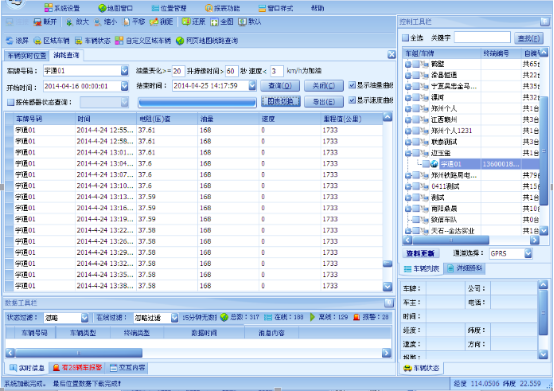Click the 断开 disconnect toolbar icon
This screenshot has height=391, width=554.
tap(37, 22)
